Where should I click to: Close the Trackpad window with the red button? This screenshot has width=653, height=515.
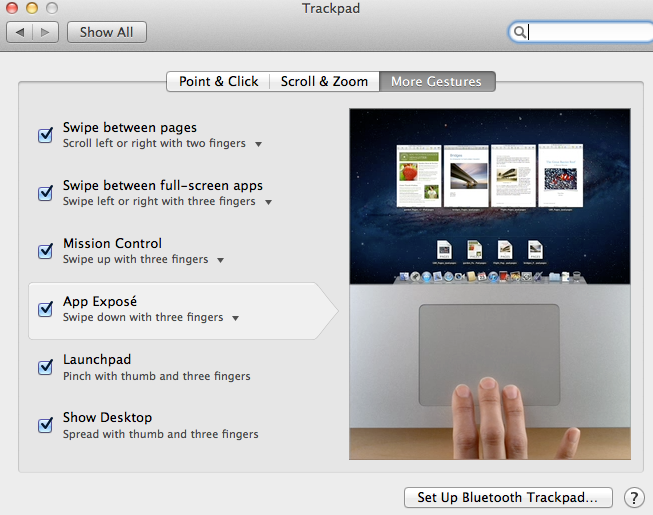12,7
